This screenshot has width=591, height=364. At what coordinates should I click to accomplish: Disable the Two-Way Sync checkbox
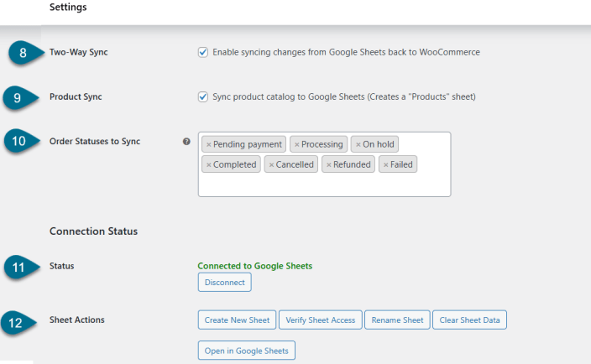203,52
